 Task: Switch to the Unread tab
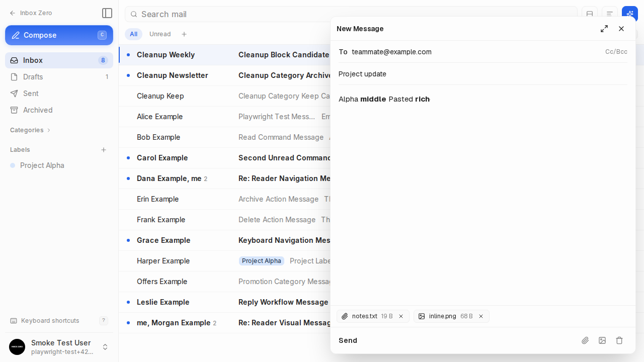coord(160,34)
